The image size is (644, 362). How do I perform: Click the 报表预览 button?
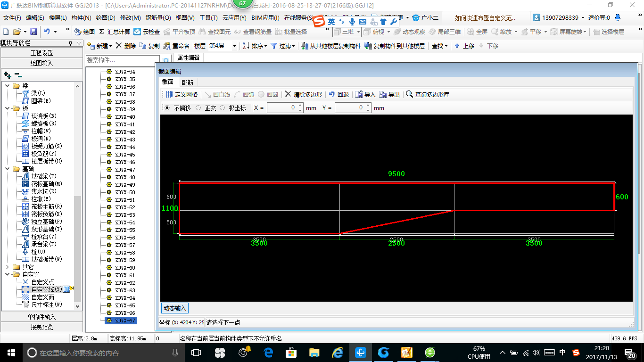click(41, 327)
